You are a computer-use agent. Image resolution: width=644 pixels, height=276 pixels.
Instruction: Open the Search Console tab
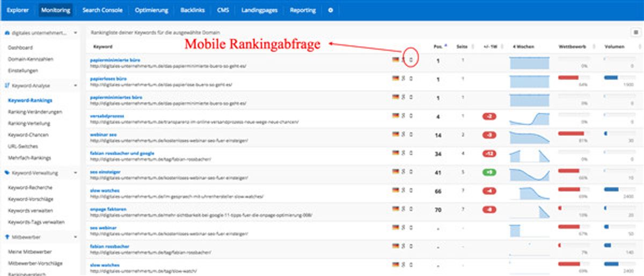click(x=103, y=10)
